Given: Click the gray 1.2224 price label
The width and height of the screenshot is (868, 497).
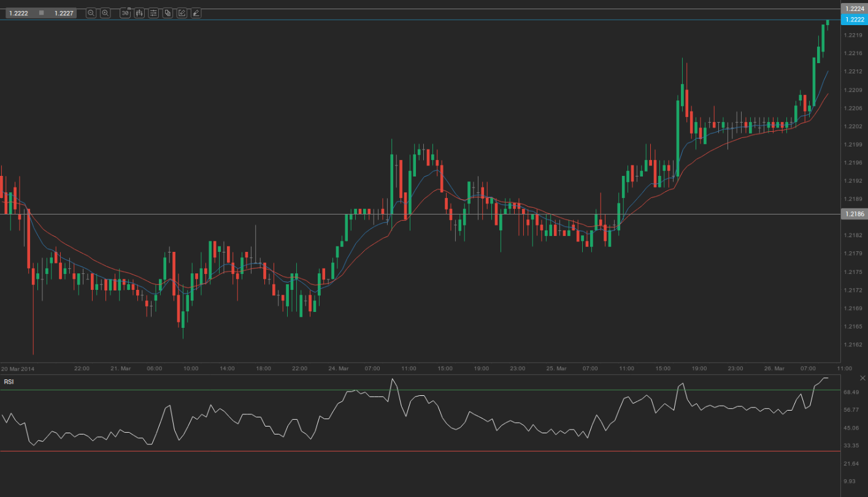Looking at the screenshot, I should pos(853,9).
